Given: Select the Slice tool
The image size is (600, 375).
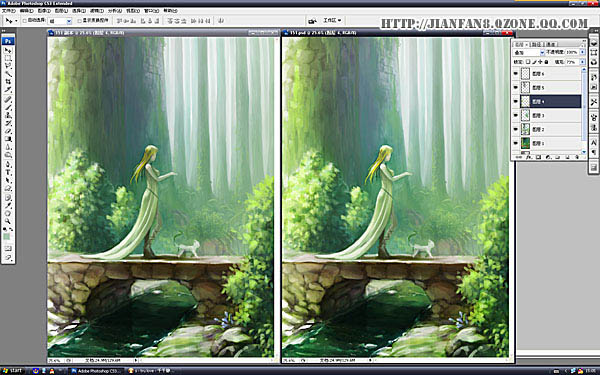Looking at the screenshot, I should [8, 90].
